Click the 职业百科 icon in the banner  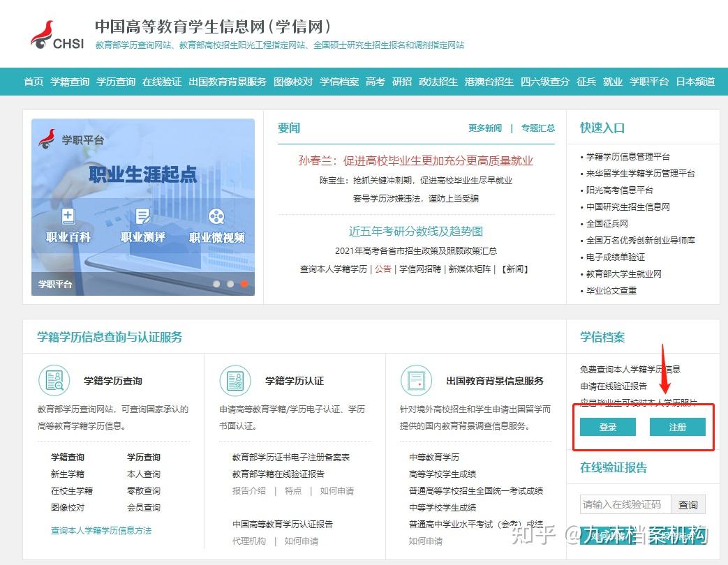coord(68,216)
